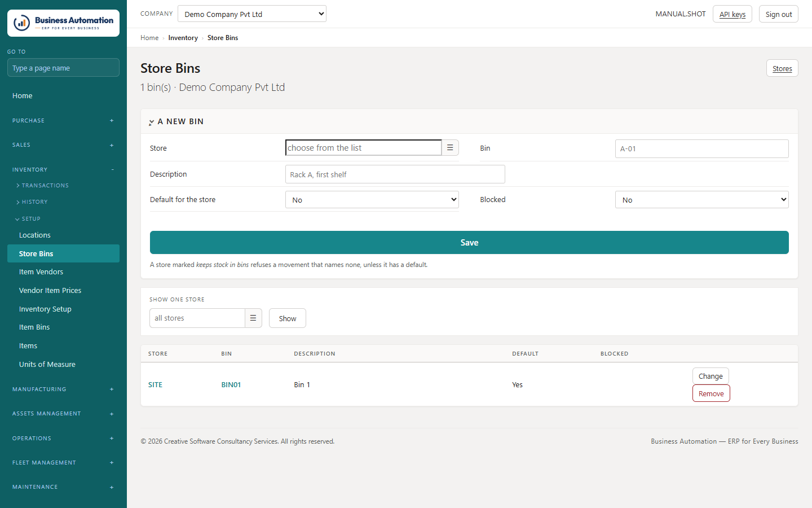The width and height of the screenshot is (812, 508).
Task: Expand the Operations menu section
Action: [x=63, y=439]
